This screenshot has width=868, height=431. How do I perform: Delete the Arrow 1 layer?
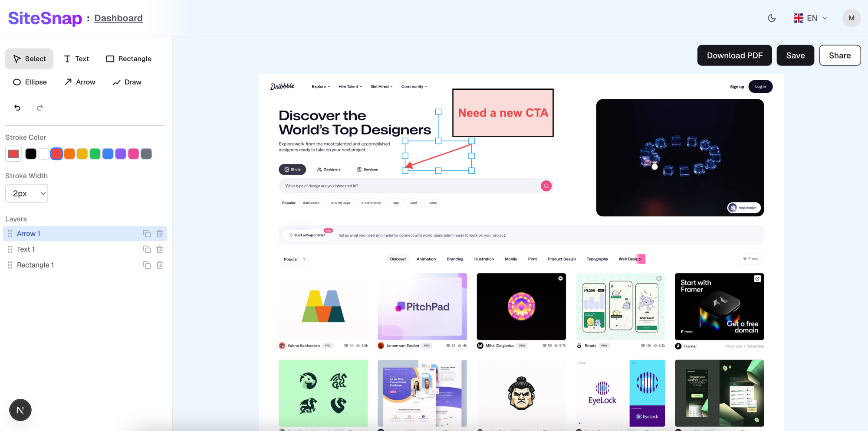160,234
